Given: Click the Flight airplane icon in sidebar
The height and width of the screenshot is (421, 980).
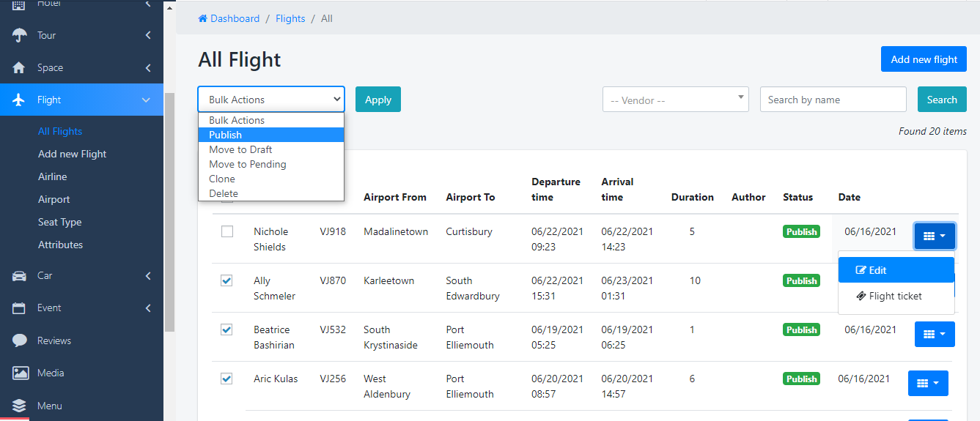Looking at the screenshot, I should pos(20,100).
